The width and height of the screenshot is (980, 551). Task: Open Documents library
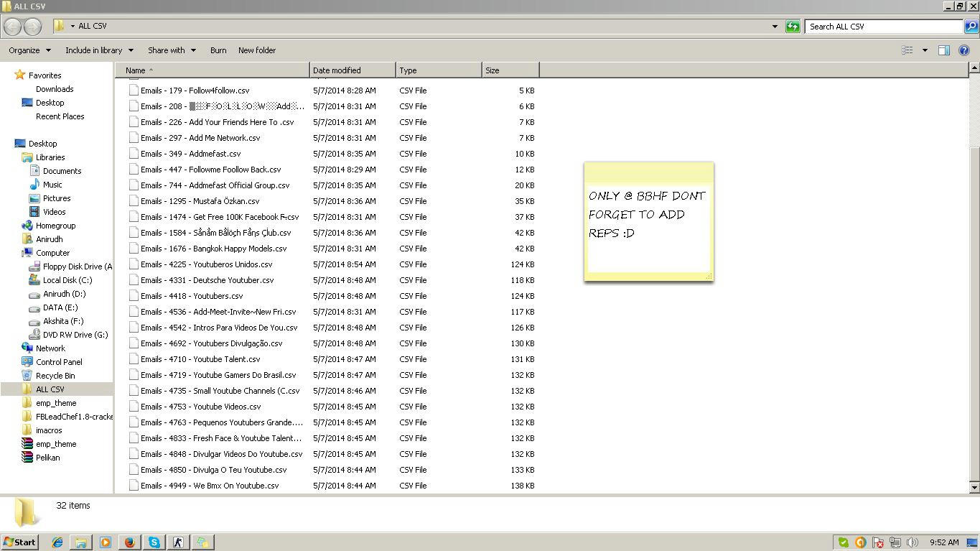(62, 171)
